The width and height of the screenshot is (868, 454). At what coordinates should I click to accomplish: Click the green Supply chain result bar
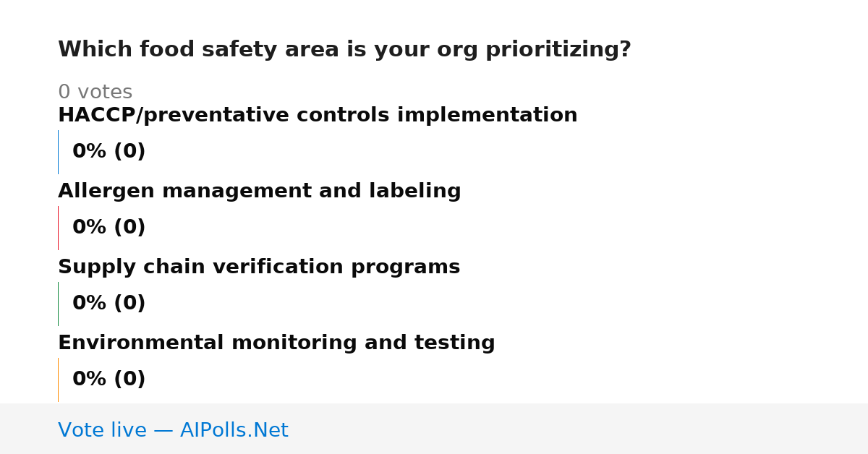58,304
